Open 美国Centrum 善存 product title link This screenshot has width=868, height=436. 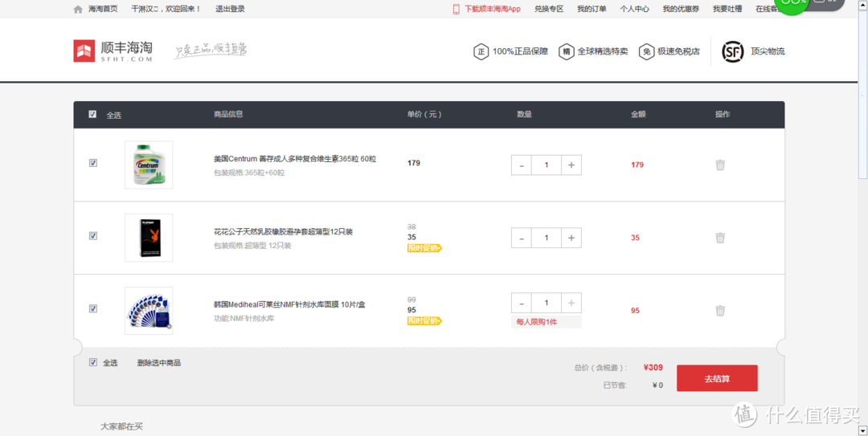(295, 159)
